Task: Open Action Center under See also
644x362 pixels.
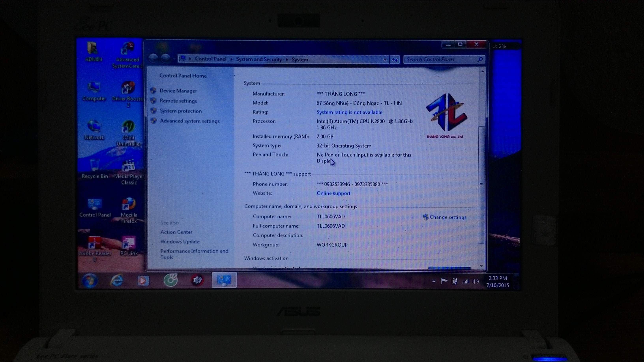Action: point(176,232)
